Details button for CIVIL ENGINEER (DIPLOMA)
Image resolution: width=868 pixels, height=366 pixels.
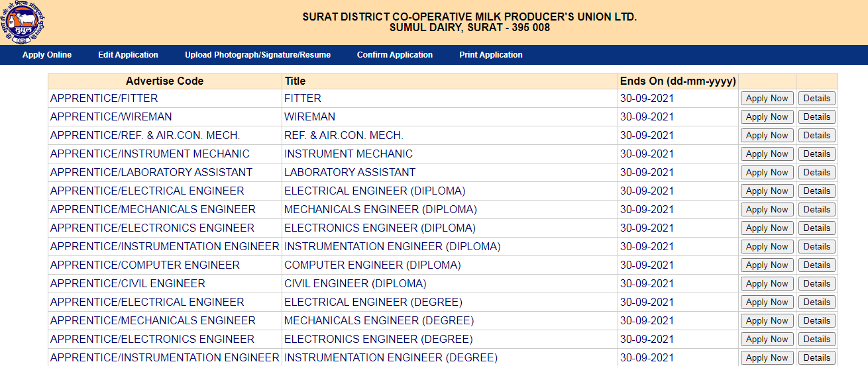(816, 284)
